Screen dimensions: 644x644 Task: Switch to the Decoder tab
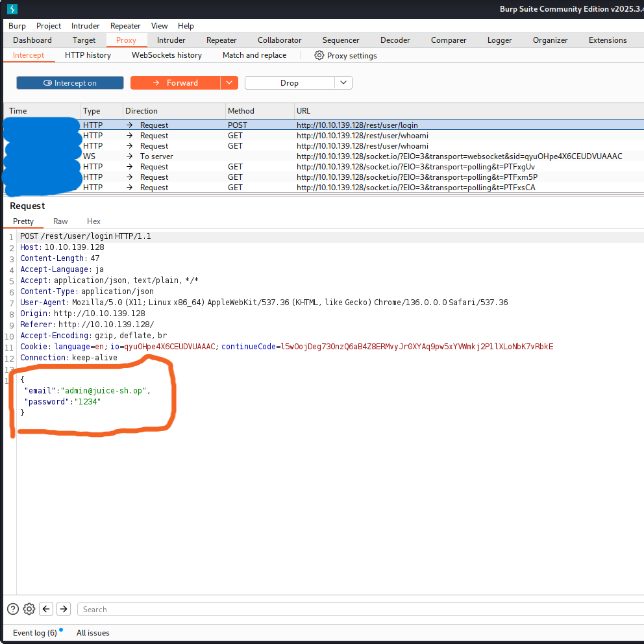395,40
